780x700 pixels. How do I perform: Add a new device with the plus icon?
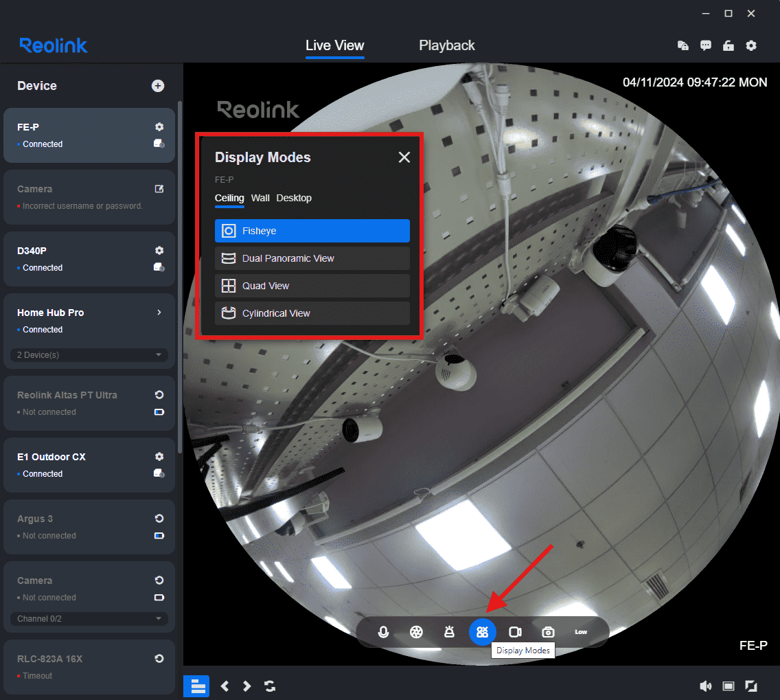(x=158, y=86)
